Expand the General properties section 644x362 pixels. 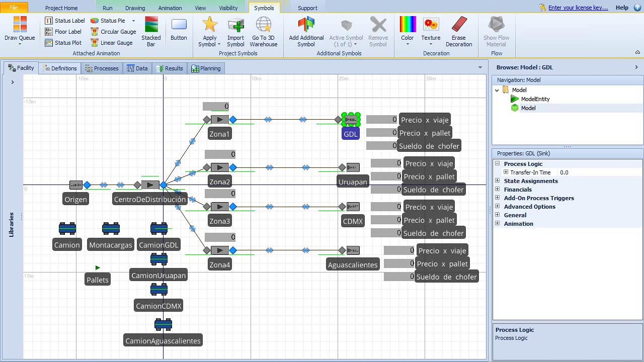click(498, 215)
